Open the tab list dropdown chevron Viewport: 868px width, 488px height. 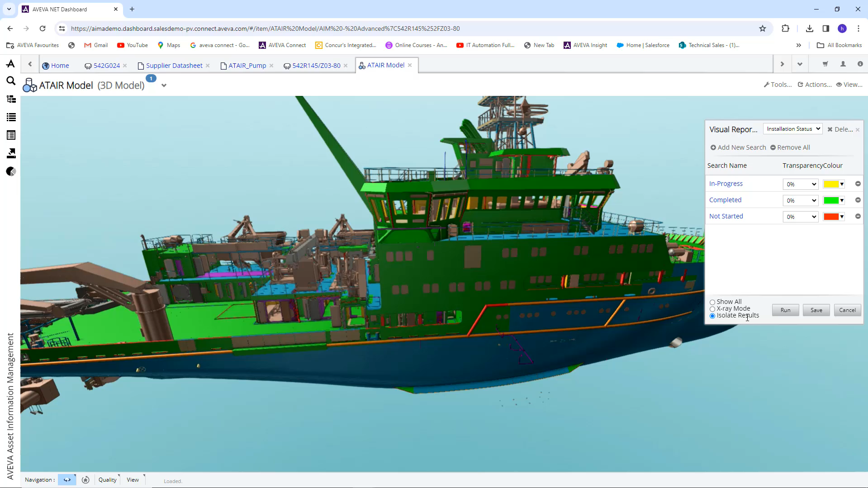(x=800, y=64)
